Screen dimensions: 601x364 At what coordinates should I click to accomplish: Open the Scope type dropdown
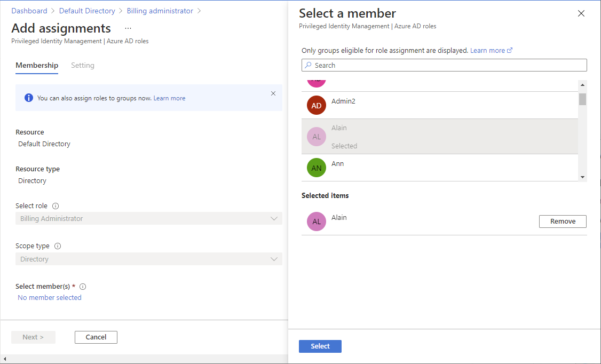pyautogui.click(x=149, y=259)
